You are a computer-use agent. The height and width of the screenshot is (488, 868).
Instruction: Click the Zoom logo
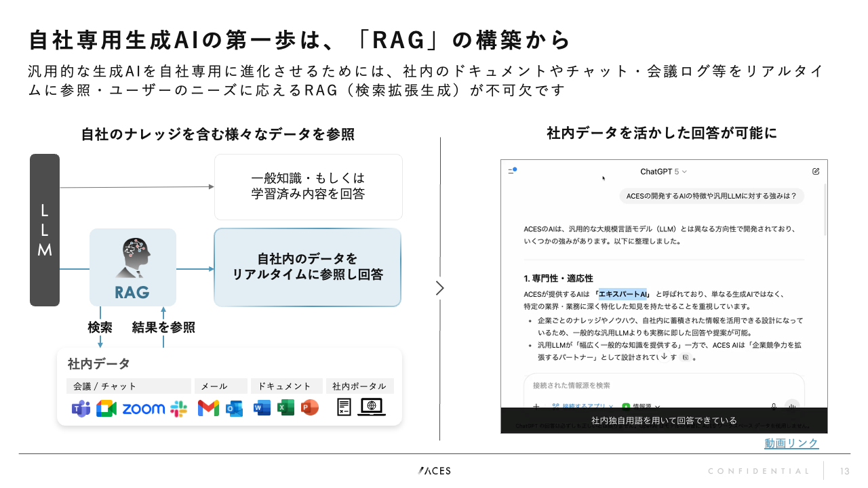(144, 408)
